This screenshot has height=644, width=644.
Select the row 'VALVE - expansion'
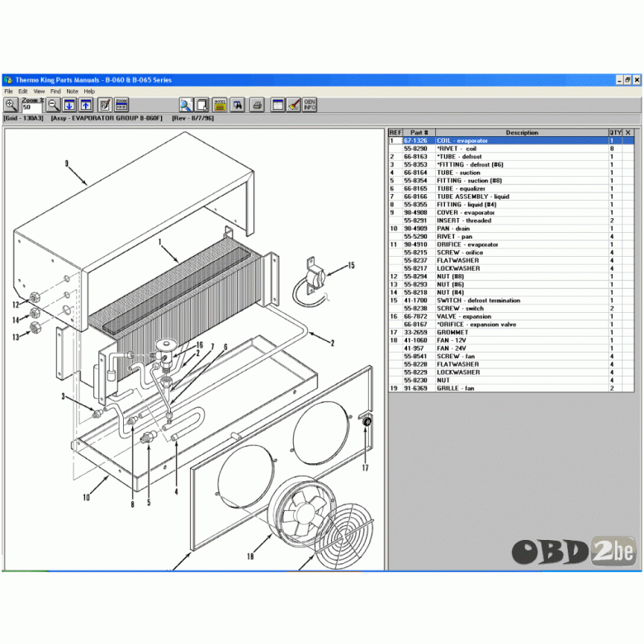click(511, 317)
